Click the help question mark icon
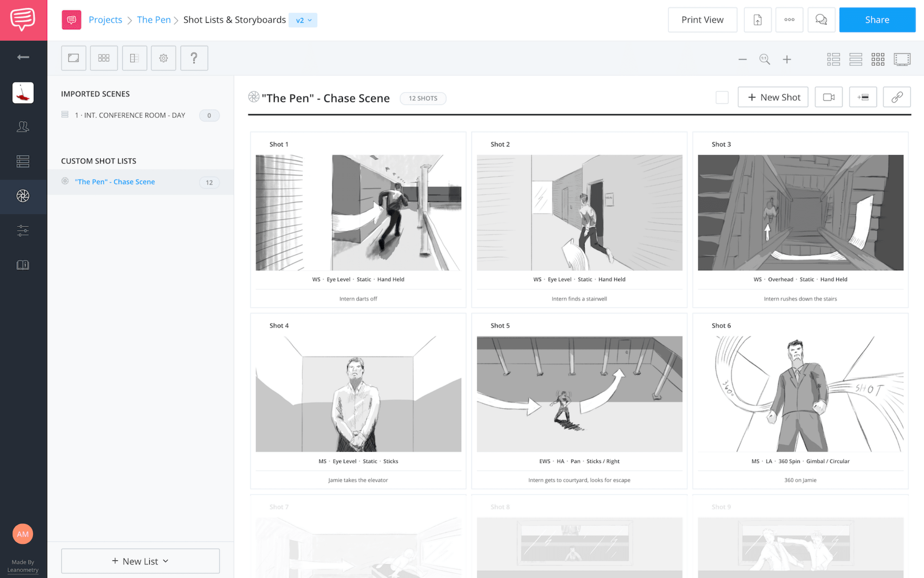This screenshot has height=578, width=924. 193,58
